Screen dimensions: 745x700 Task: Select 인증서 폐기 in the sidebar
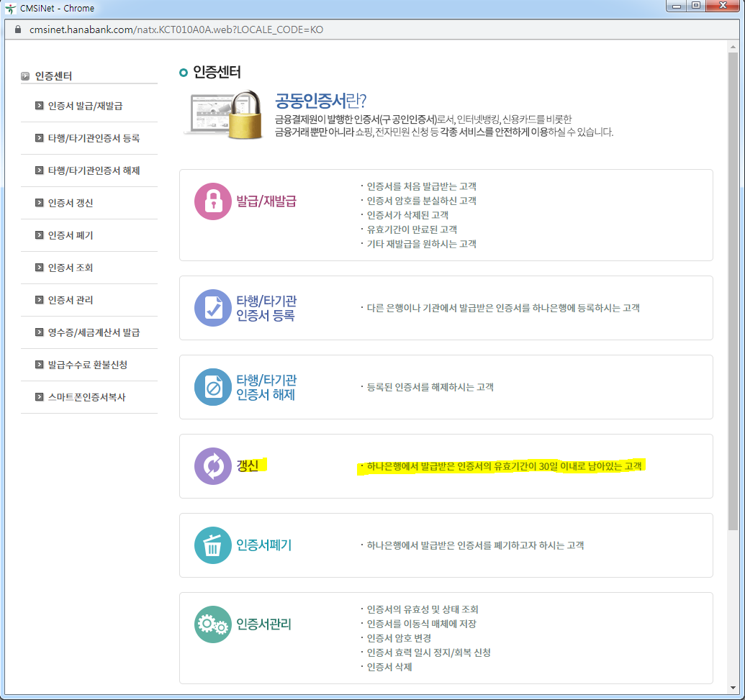coord(71,235)
